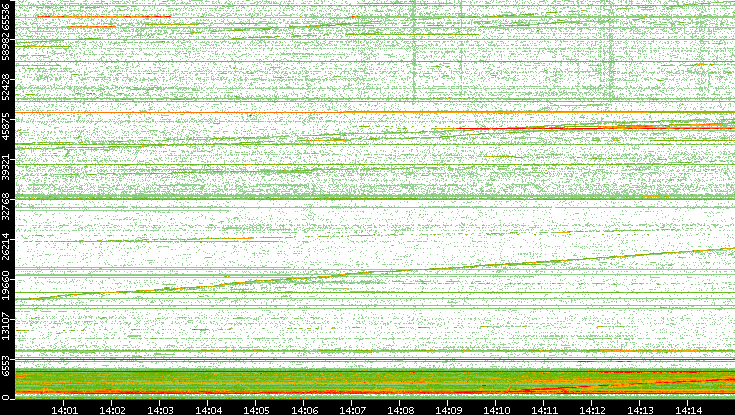Click the 13107 port axis label
The width and height of the screenshot is (735, 415).
tap(5, 325)
